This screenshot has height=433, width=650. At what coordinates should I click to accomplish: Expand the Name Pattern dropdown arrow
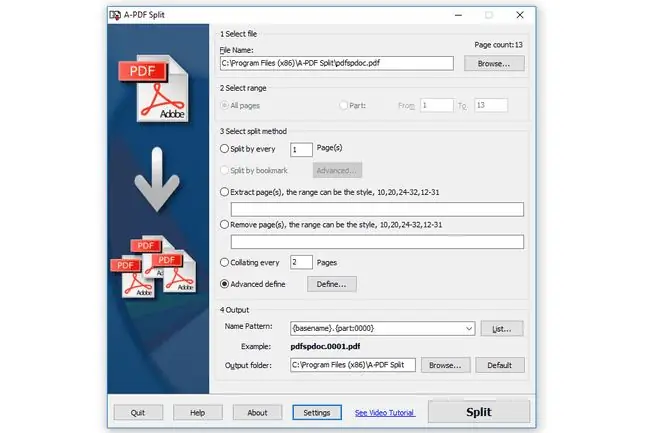469,329
